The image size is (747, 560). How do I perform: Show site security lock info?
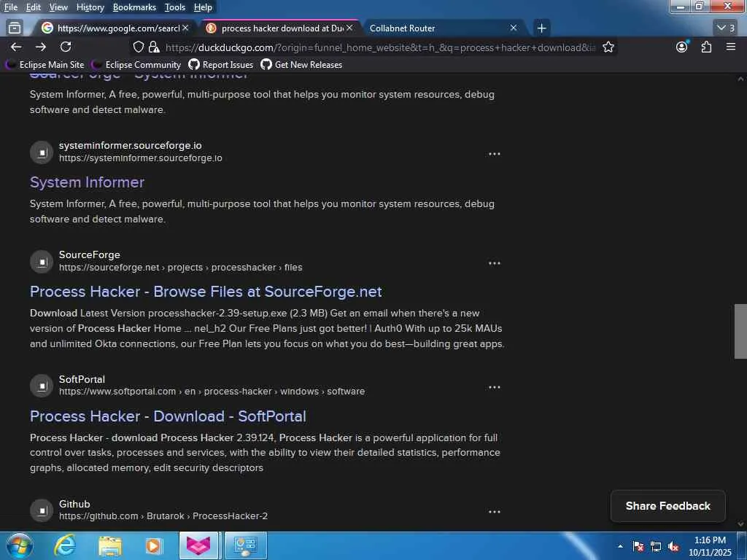153,47
